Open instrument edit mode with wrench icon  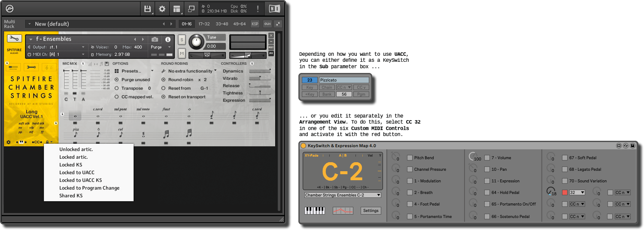pos(14,39)
